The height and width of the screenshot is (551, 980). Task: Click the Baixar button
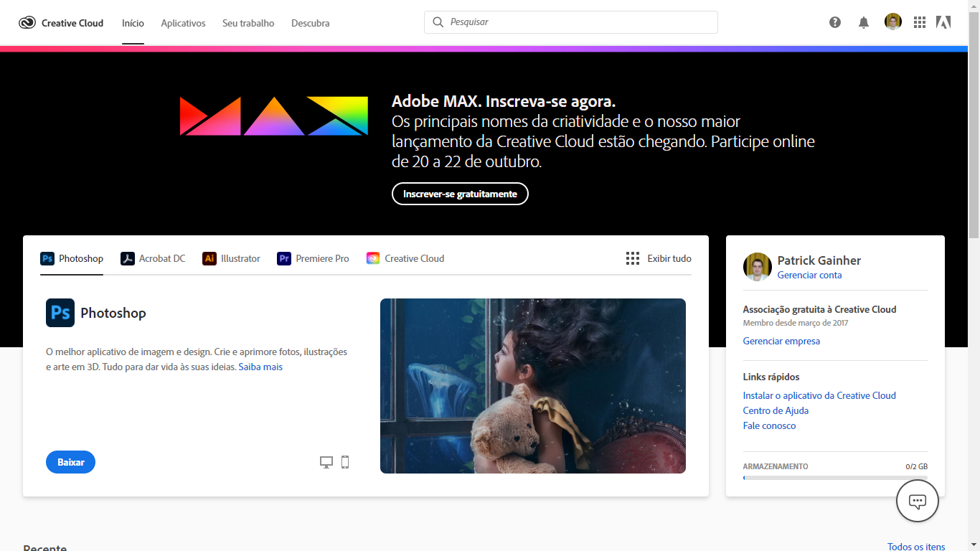[x=70, y=462]
